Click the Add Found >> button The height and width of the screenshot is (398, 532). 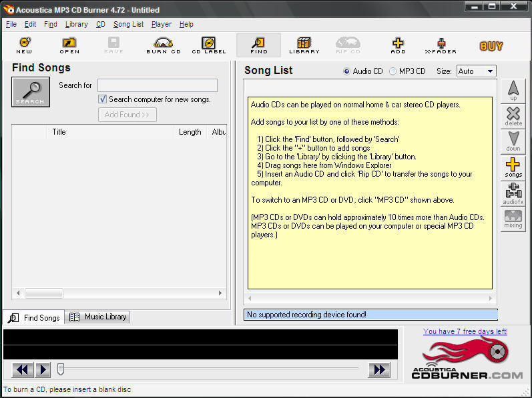tap(127, 115)
